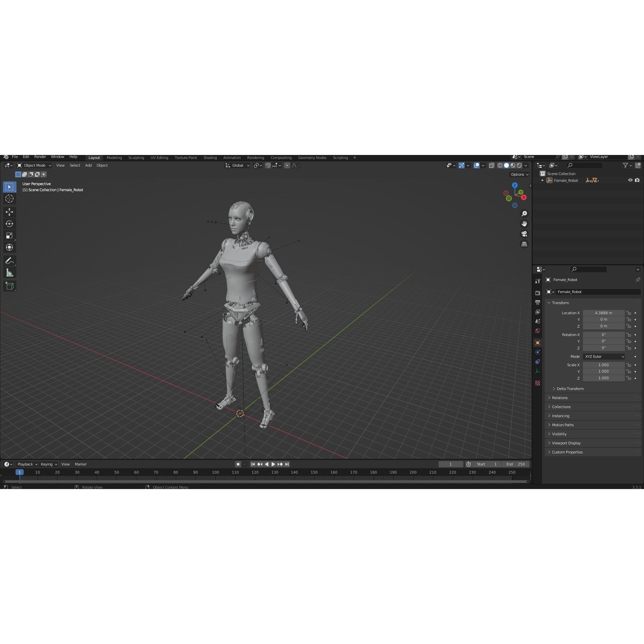Lock the Location X value
The image size is (644, 644).
click(629, 313)
